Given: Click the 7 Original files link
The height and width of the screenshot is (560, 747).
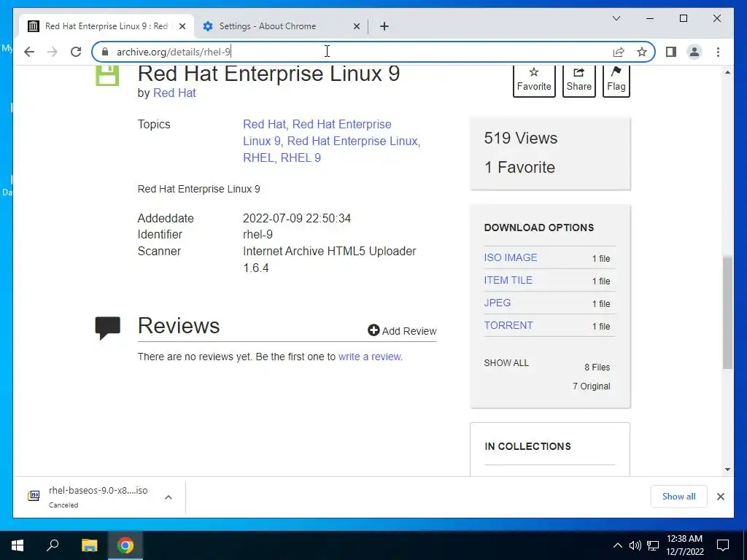Looking at the screenshot, I should click(591, 386).
